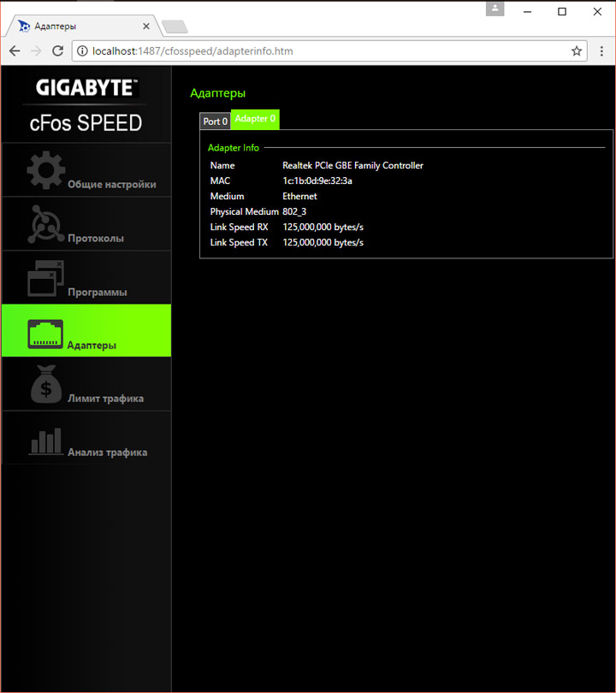Close the browser window
616x693 pixels.
coord(597,11)
